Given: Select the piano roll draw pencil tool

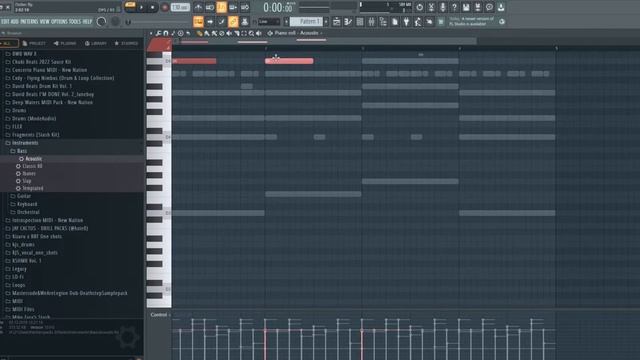Looking at the screenshot, I should click(x=200, y=33).
